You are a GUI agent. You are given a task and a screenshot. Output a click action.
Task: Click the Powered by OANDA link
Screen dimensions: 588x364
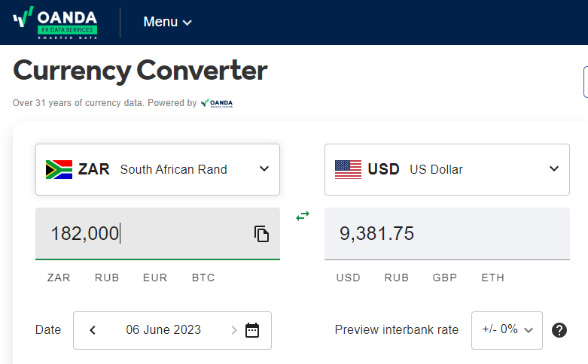pos(217,103)
